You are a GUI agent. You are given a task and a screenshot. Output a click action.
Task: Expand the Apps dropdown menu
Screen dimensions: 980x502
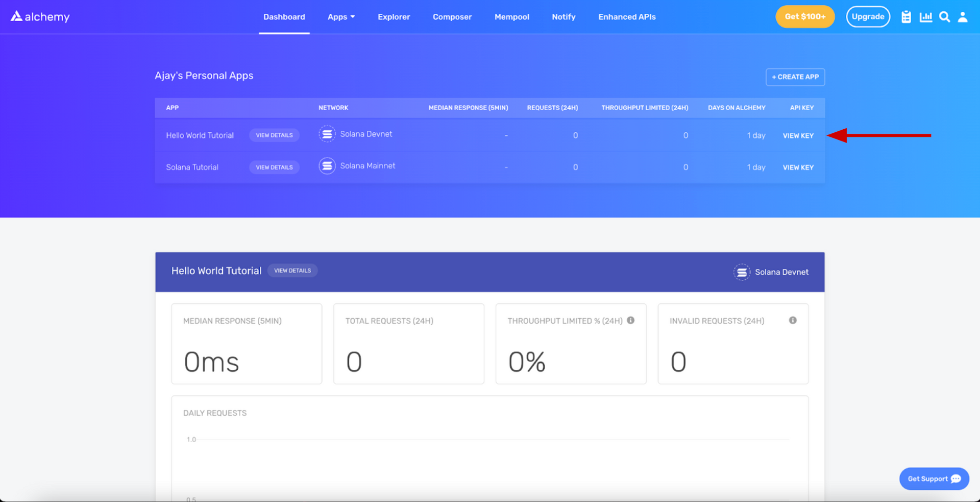[x=341, y=17]
